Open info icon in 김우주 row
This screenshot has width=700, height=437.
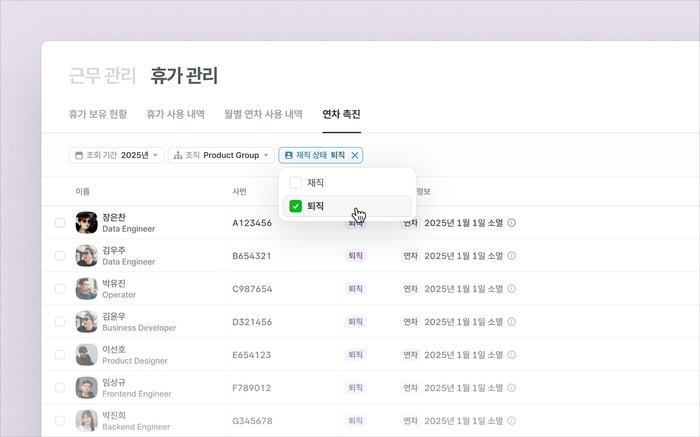tap(512, 256)
